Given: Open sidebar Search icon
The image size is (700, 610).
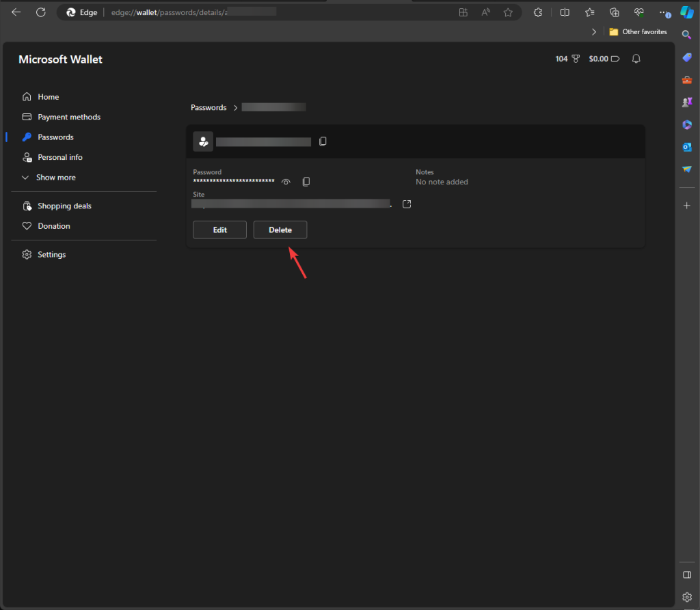Looking at the screenshot, I should pyautogui.click(x=686, y=35).
